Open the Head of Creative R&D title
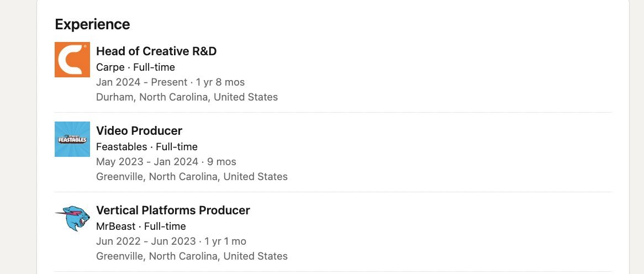This screenshot has height=274, width=644. tap(156, 51)
